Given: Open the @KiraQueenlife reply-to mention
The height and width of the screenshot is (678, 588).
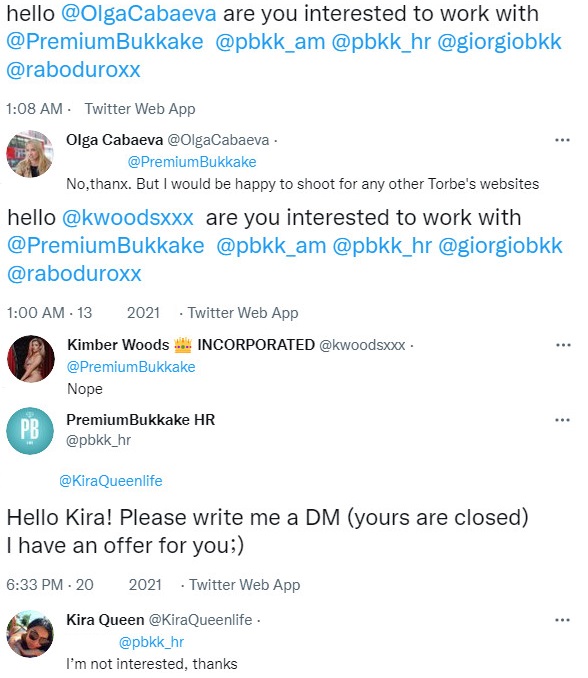Looking at the screenshot, I should [x=111, y=481].
